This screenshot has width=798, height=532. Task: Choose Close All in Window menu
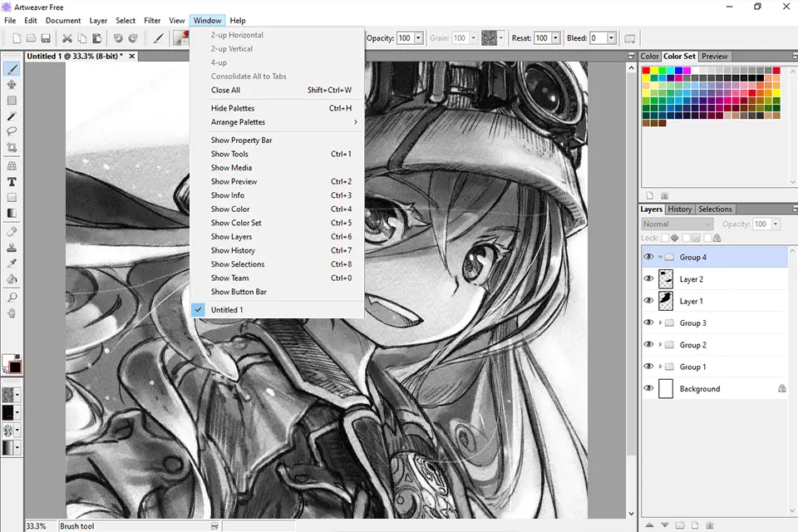278,90
